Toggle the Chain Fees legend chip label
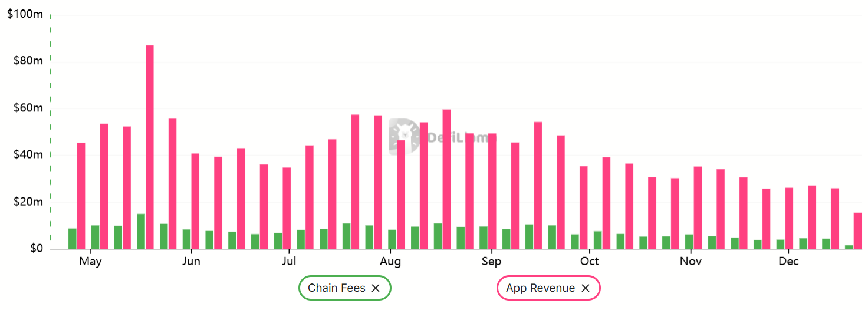 [x=336, y=288]
